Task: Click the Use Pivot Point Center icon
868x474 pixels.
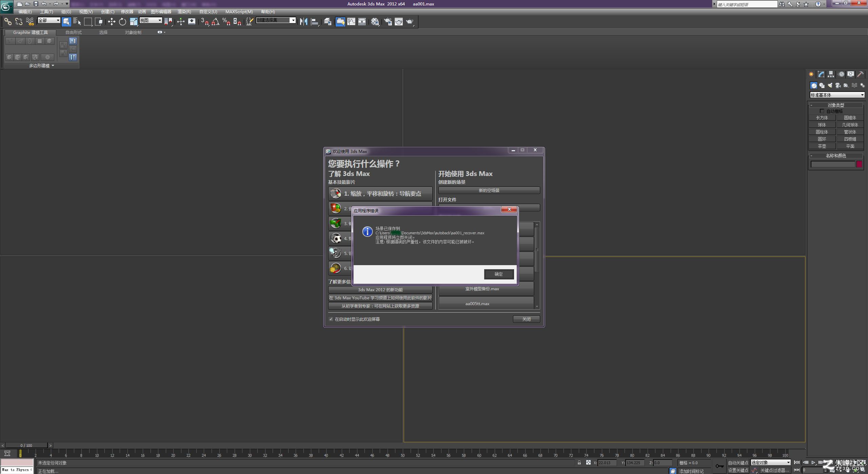Action: (x=168, y=22)
